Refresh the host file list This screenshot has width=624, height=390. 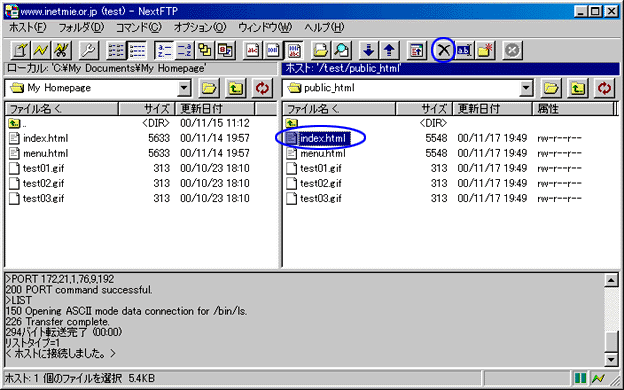tap(604, 88)
